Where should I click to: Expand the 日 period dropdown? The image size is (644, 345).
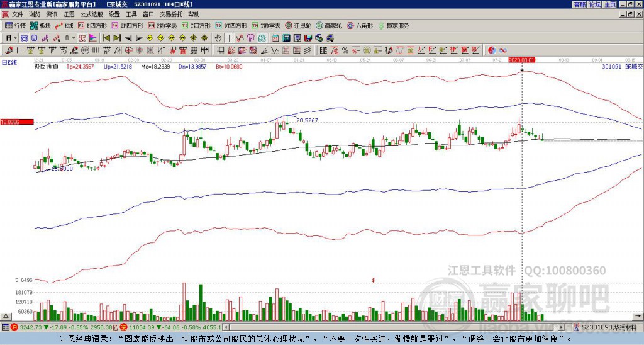pyautogui.click(x=15, y=38)
